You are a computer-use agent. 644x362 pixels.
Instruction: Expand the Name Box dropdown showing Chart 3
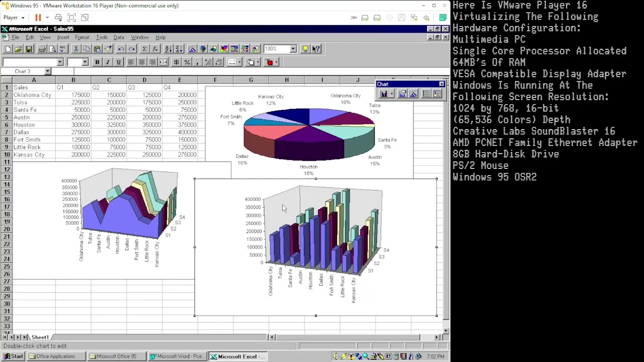click(47, 71)
